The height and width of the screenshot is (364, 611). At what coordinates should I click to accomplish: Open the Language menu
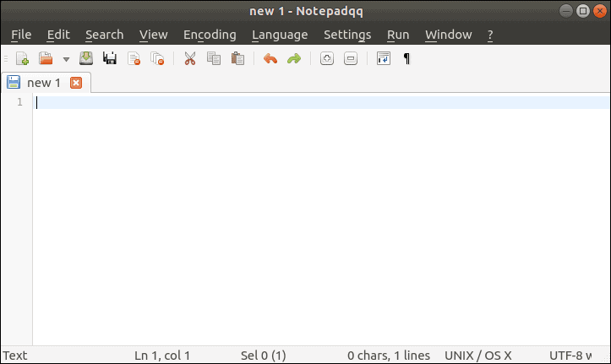click(280, 35)
